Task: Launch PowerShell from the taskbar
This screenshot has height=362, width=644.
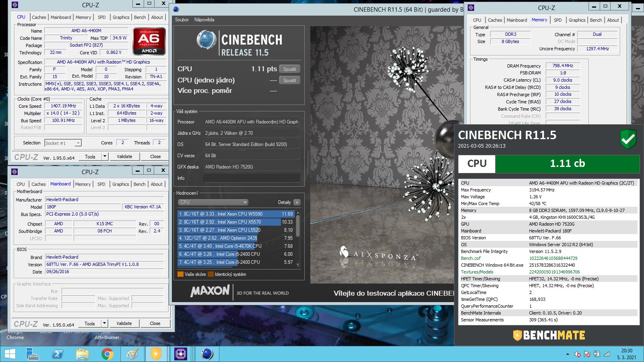Action: click(58, 354)
